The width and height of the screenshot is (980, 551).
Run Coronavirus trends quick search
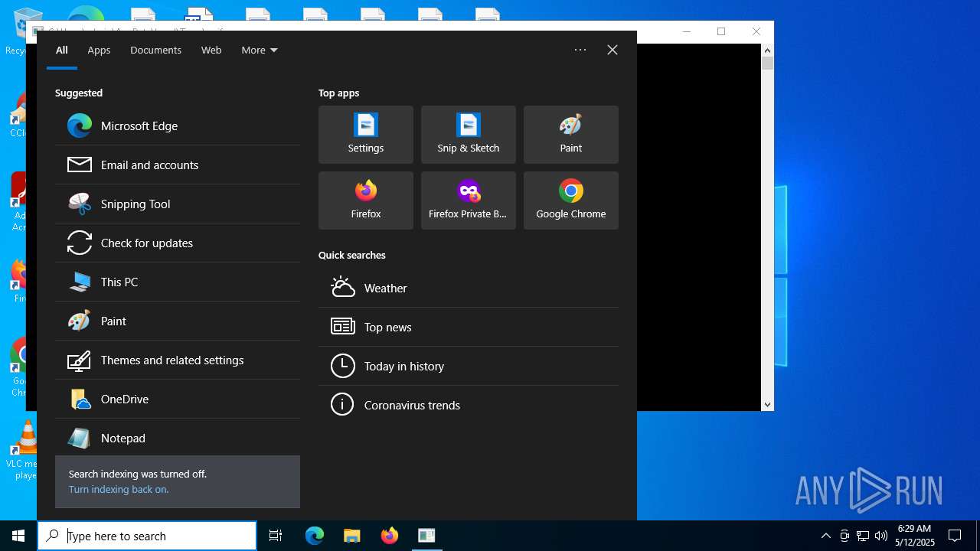click(x=469, y=405)
